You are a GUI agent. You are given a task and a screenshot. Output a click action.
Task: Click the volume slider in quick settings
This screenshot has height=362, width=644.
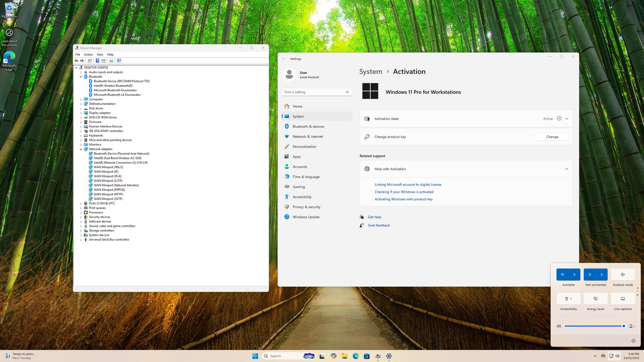[594, 326]
